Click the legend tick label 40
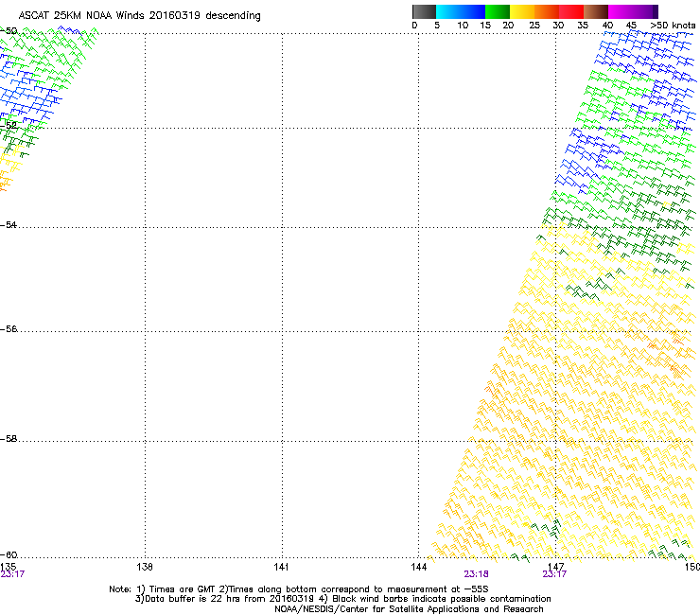Image resolution: width=700 pixels, height=615 pixels. tap(607, 26)
